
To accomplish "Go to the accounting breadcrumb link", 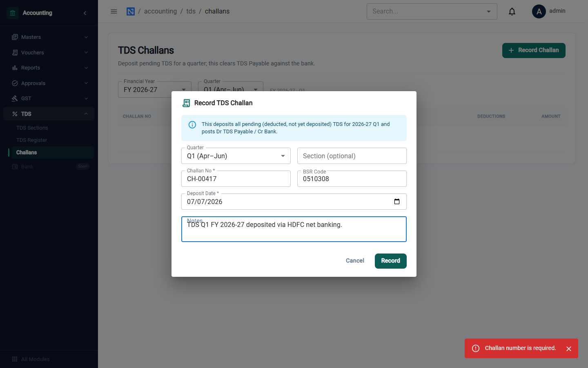I will click(160, 11).
